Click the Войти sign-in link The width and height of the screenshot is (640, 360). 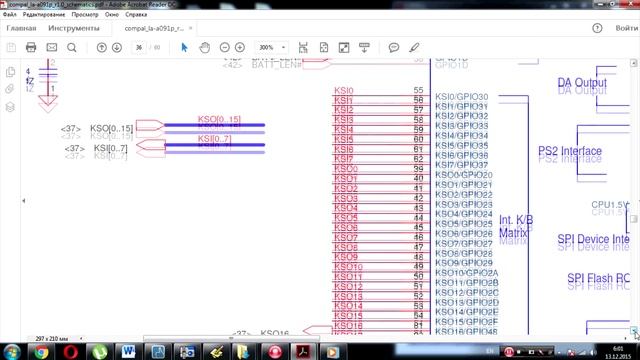627,28
